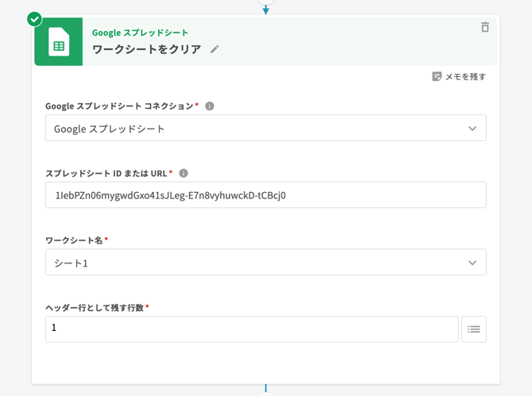Click the メモを残す text link
Screen dimensions: 532x396
pyautogui.click(x=465, y=77)
